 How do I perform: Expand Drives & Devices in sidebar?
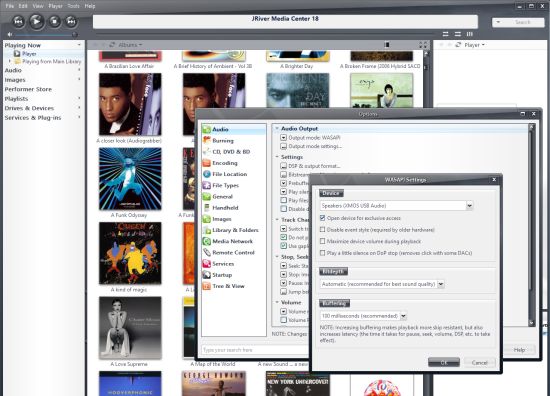pyautogui.click(x=79, y=108)
